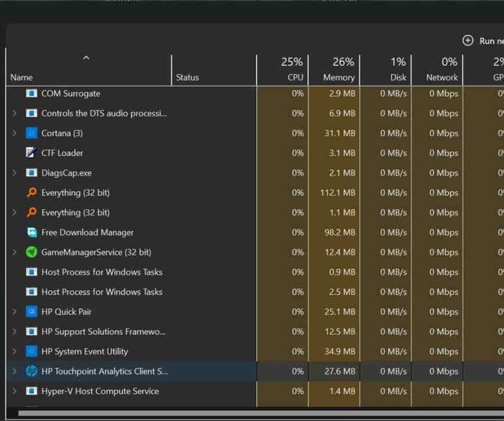The image size is (504, 421).
Task: Click the COM Surrogate process icon
Action: (31, 93)
